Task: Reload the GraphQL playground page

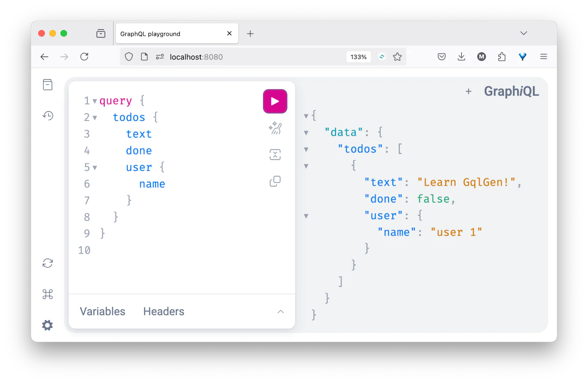Action: [x=84, y=57]
